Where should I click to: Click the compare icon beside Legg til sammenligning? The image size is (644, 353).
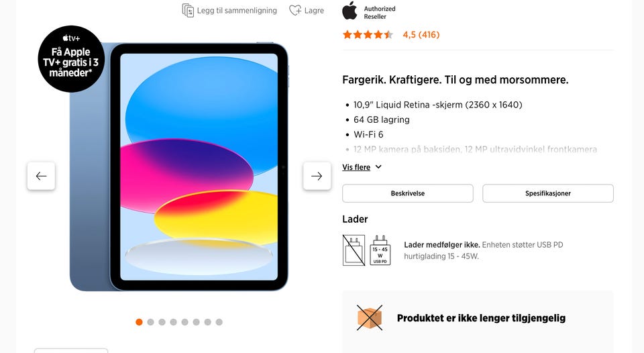pos(188,10)
